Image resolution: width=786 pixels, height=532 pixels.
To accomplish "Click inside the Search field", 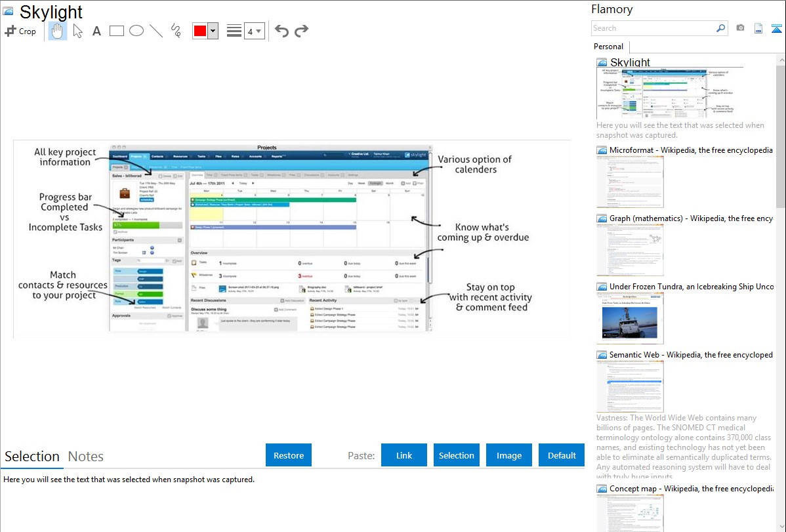I will tap(653, 28).
